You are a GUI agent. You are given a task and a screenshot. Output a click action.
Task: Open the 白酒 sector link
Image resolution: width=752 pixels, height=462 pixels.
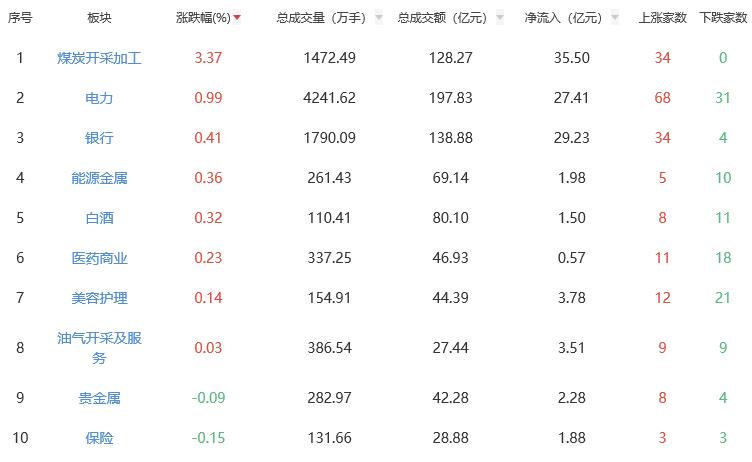pos(99,218)
